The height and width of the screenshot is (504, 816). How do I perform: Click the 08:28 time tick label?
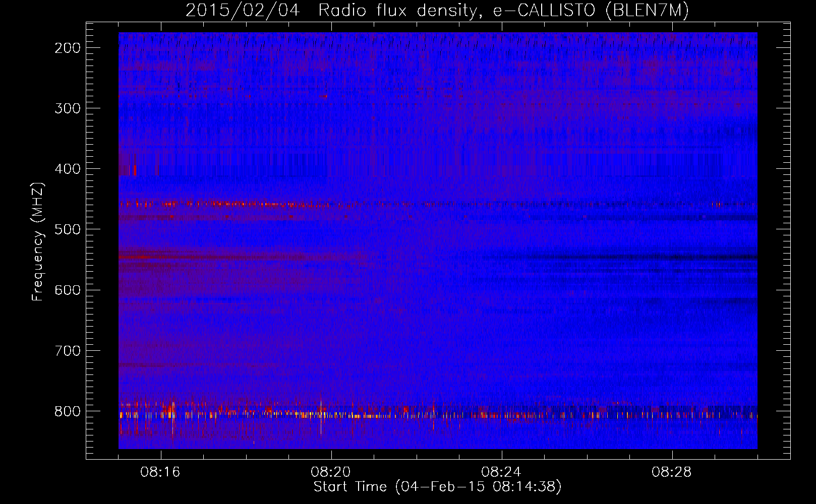(x=672, y=472)
